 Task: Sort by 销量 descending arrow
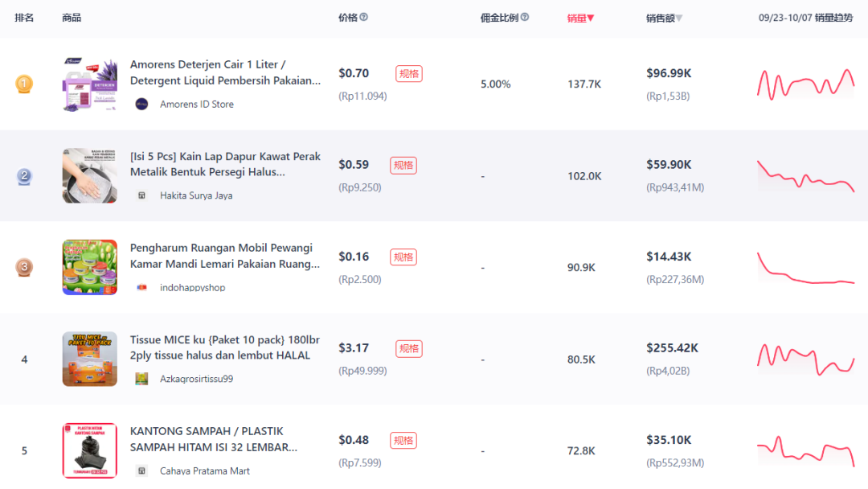point(591,18)
